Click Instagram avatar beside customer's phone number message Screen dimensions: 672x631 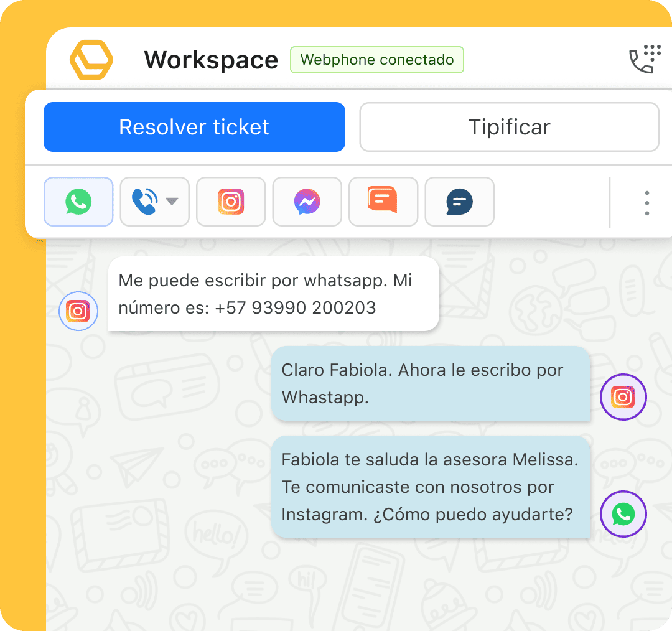tap(78, 311)
